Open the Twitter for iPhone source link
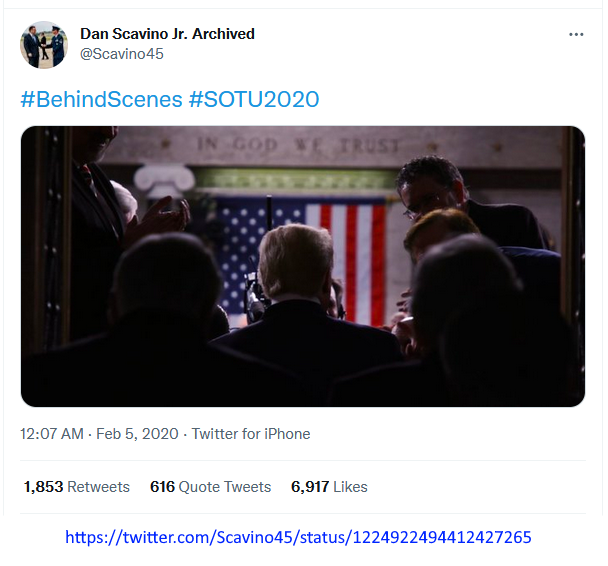Screen dimensions: 608x566 point(251,434)
